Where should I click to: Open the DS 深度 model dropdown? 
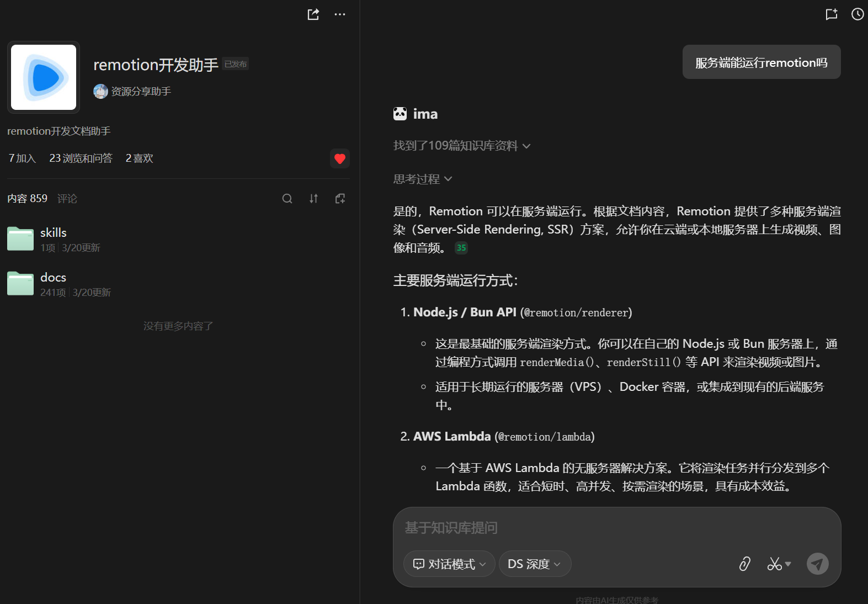pos(535,564)
